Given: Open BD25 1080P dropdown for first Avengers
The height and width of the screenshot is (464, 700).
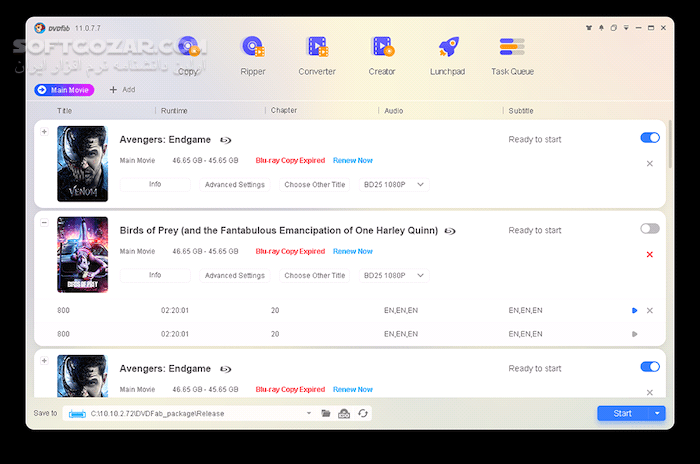Looking at the screenshot, I should [394, 184].
